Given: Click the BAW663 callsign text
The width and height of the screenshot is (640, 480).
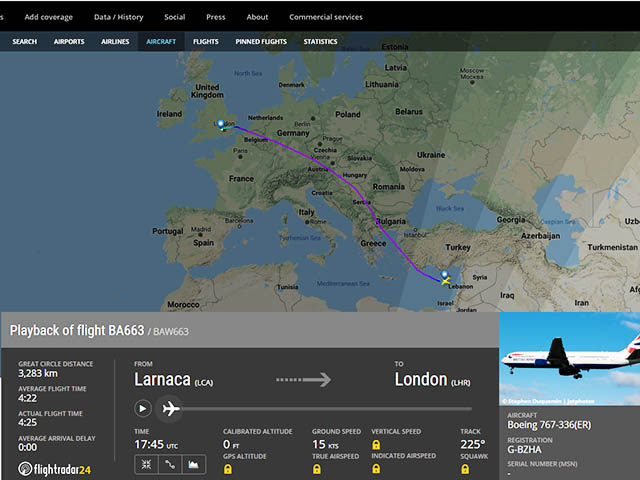Looking at the screenshot, I should point(171,331).
